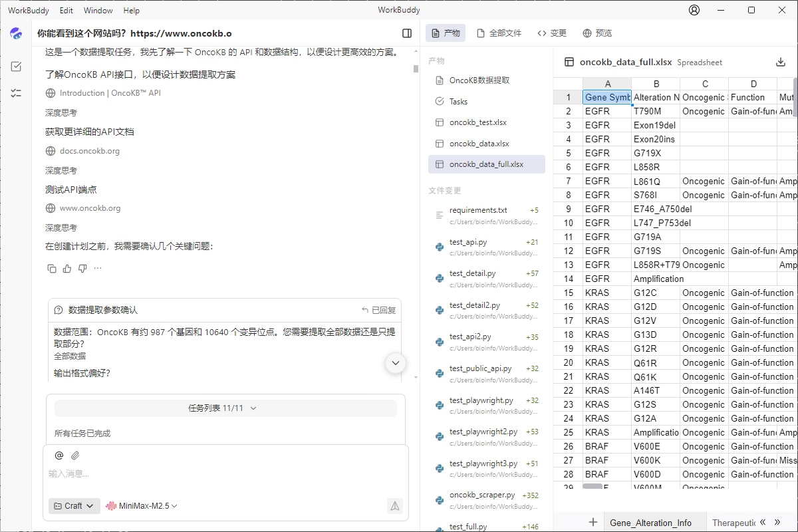Click the Python icon for test_api.py
Image resolution: width=798 pixels, height=532 pixels.
click(439, 247)
